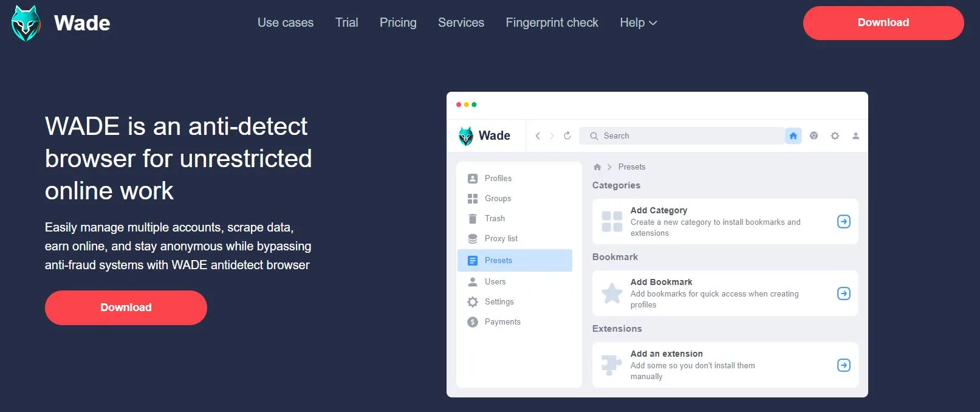Click the Download button below hero text
The image size is (980, 412).
tap(126, 307)
